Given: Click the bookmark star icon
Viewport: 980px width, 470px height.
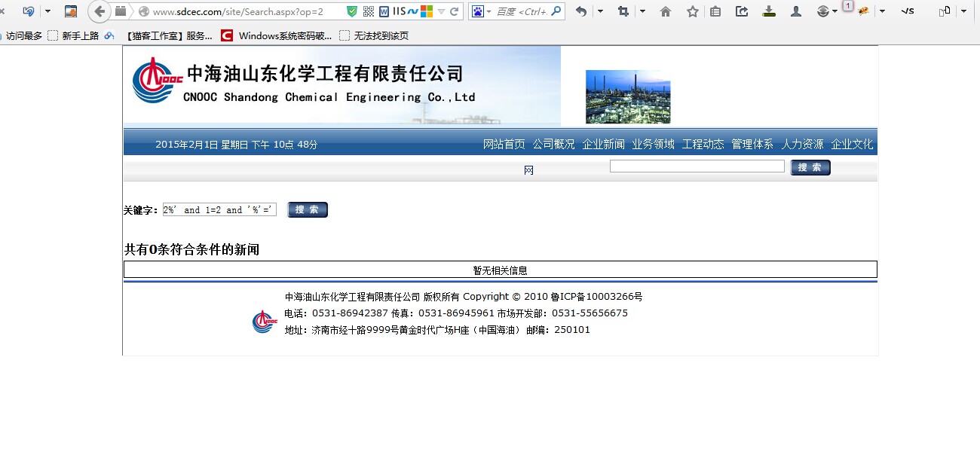Looking at the screenshot, I should pos(692,11).
